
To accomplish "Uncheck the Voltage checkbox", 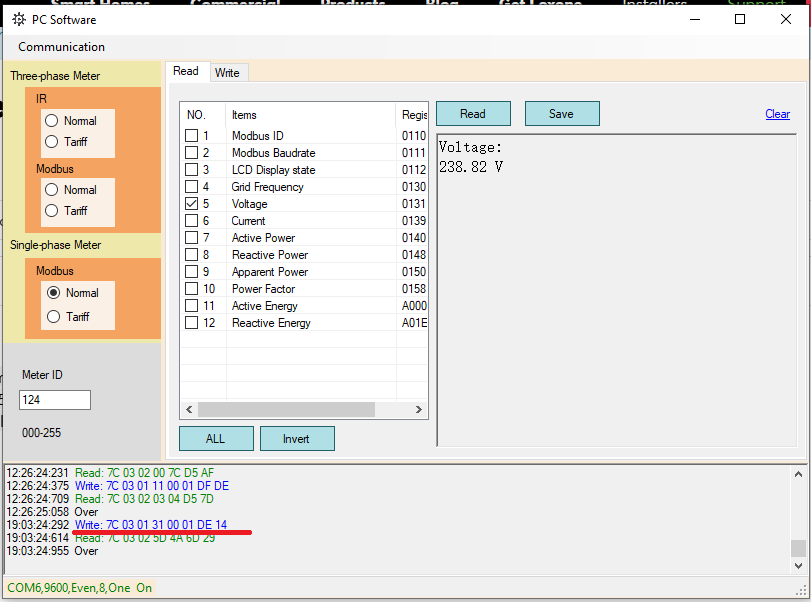I will [x=192, y=204].
